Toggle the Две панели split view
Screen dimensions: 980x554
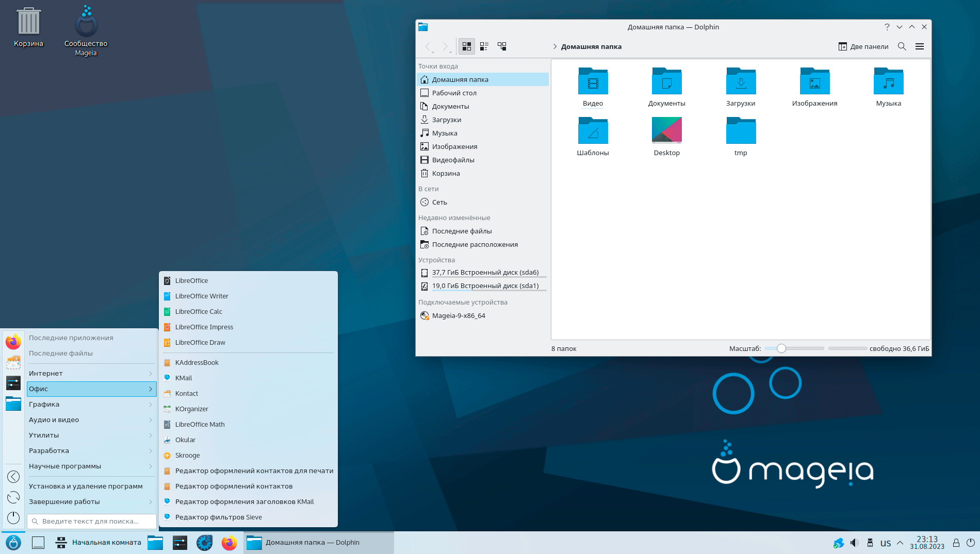tap(863, 46)
